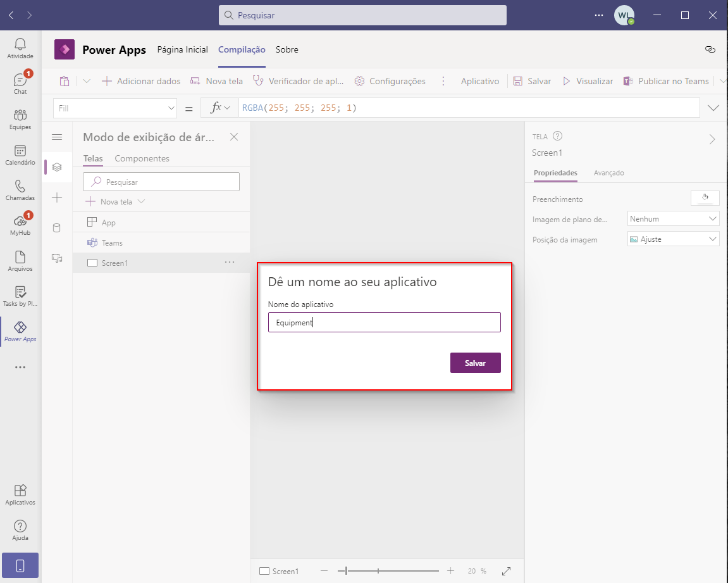This screenshot has width=728, height=583.
Task: Click the zoom slider handle
Action: point(347,571)
